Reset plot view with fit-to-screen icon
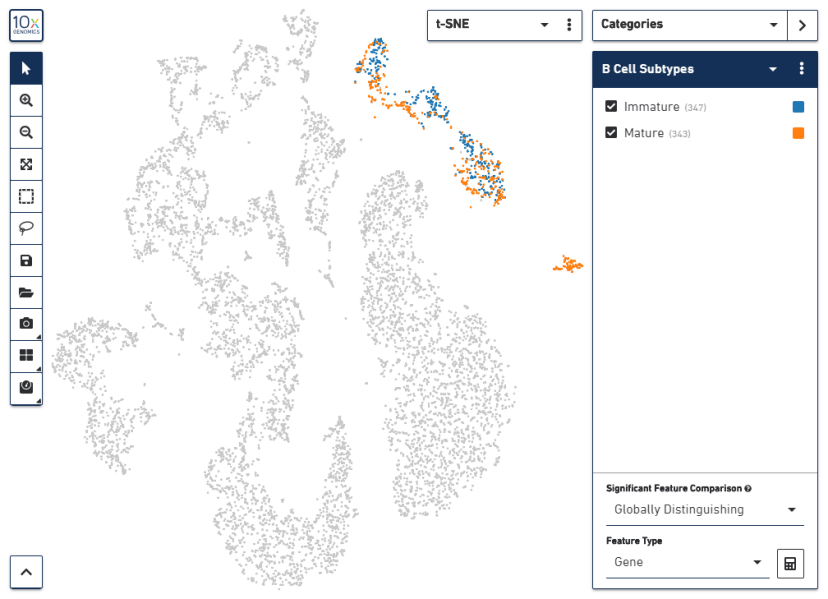 pos(26,164)
